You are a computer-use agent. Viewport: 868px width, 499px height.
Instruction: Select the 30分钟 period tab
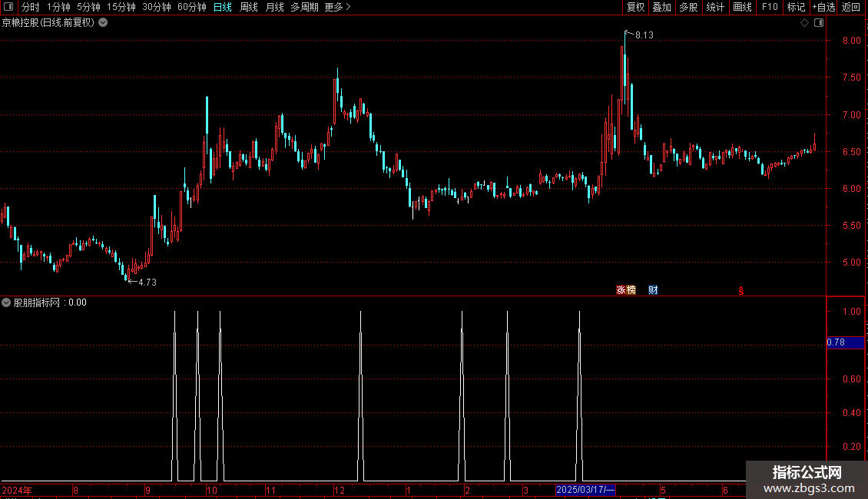(157, 7)
